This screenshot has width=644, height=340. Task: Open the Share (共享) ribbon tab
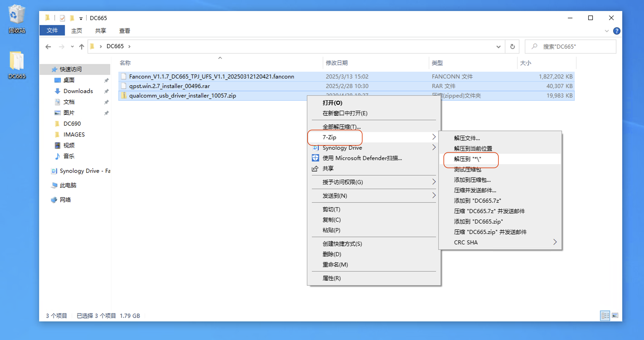[x=101, y=31]
